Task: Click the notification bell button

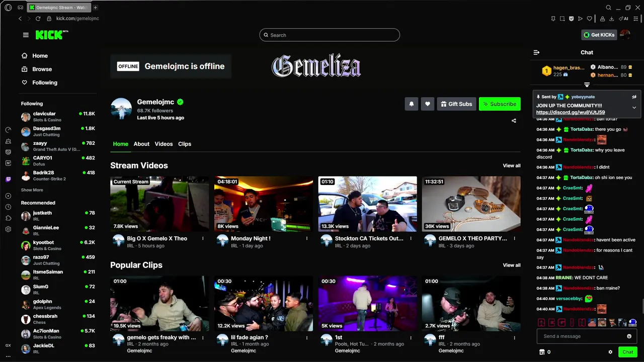Action: 411,104
